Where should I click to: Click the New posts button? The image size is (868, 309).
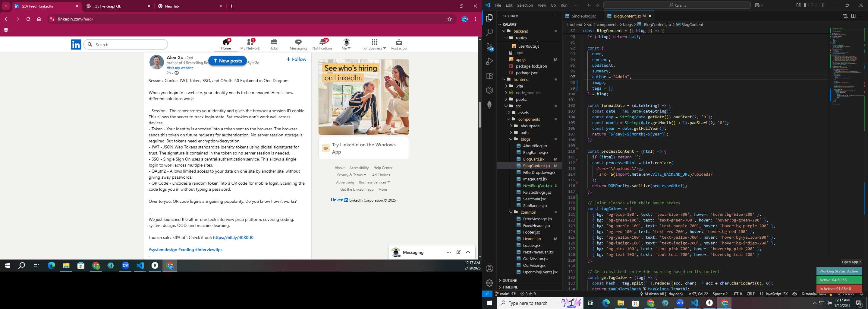coord(228,61)
